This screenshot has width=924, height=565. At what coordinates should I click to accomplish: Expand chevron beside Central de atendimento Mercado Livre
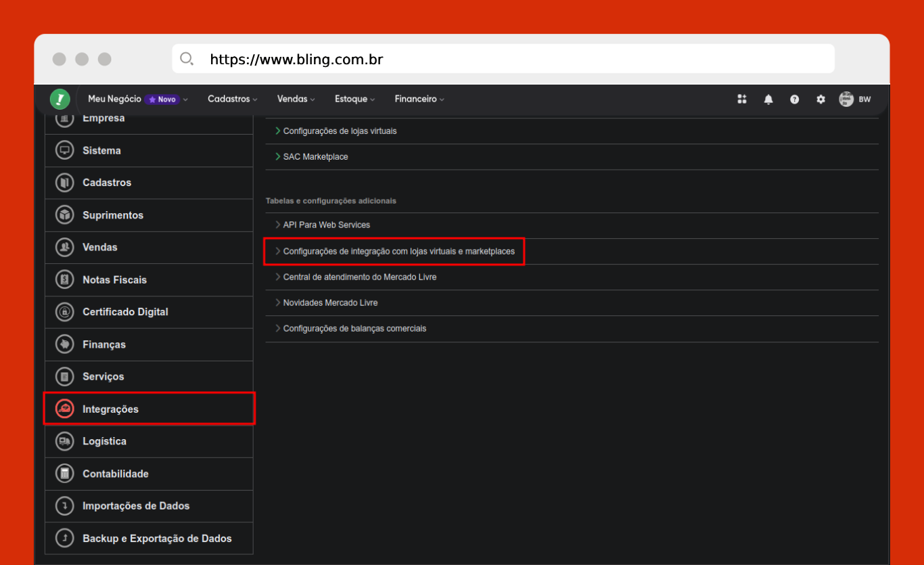pyautogui.click(x=277, y=277)
